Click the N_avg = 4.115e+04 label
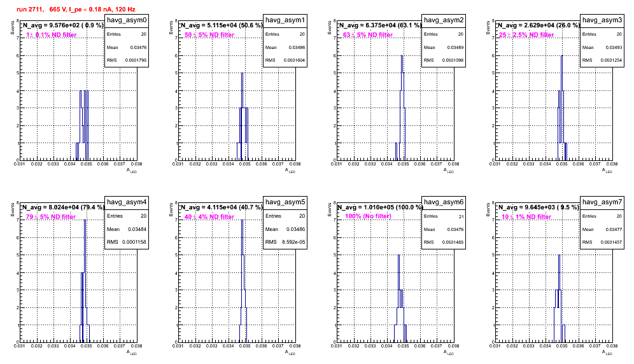The height and width of the screenshot is (364, 634). tap(222, 207)
